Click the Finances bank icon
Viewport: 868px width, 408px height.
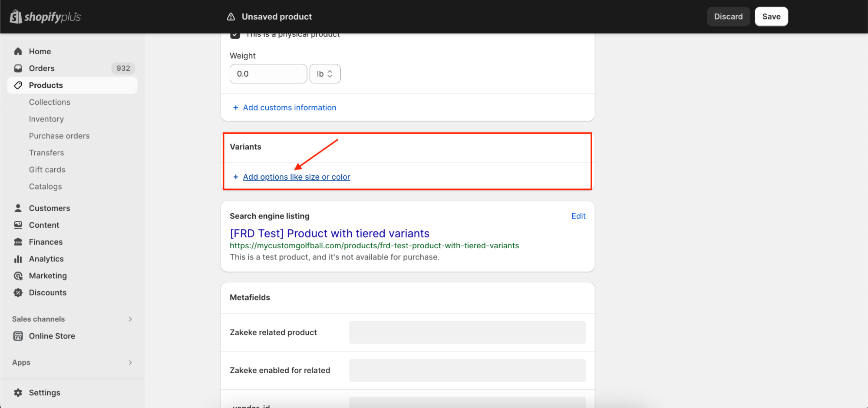pyautogui.click(x=18, y=242)
